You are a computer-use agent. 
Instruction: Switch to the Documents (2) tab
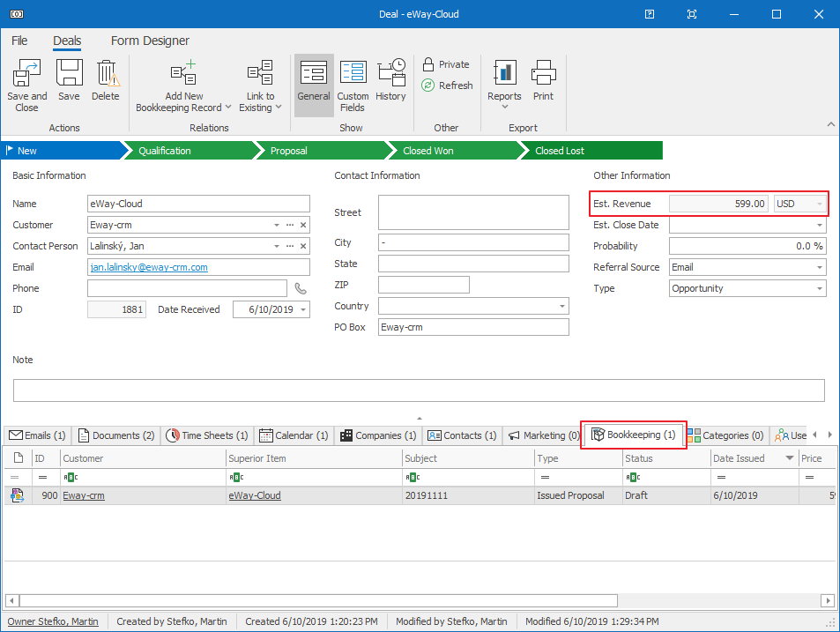[116, 435]
